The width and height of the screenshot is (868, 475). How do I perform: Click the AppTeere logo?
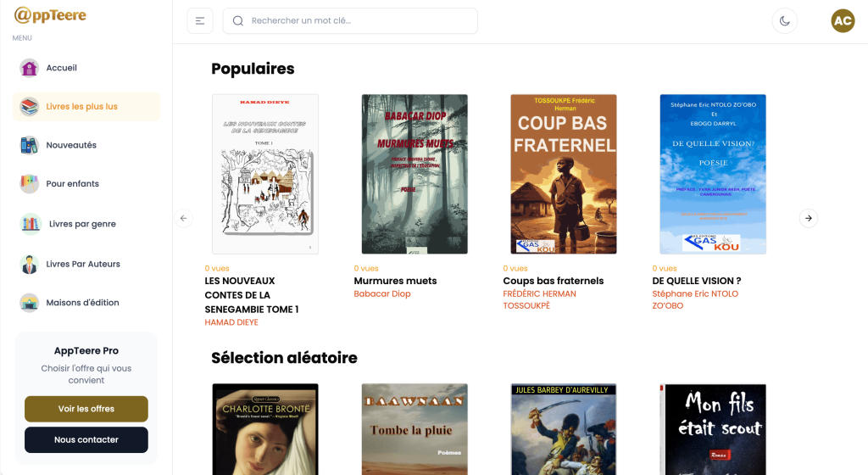pyautogui.click(x=50, y=15)
